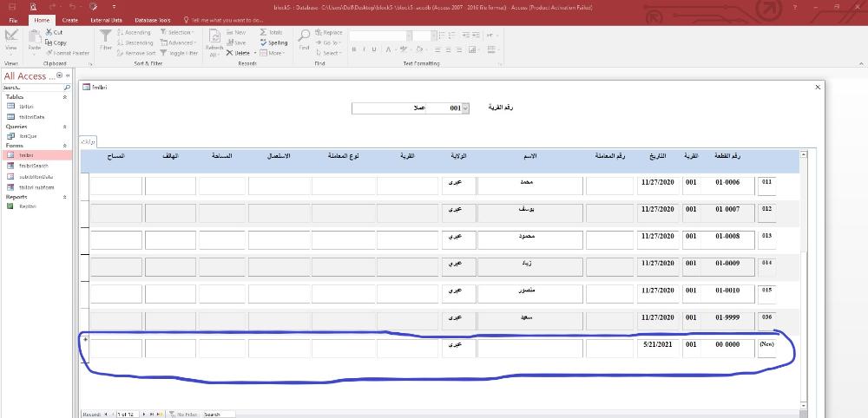868x418 pixels.
Task: Open the More records options dropdown
Action: tap(272, 53)
